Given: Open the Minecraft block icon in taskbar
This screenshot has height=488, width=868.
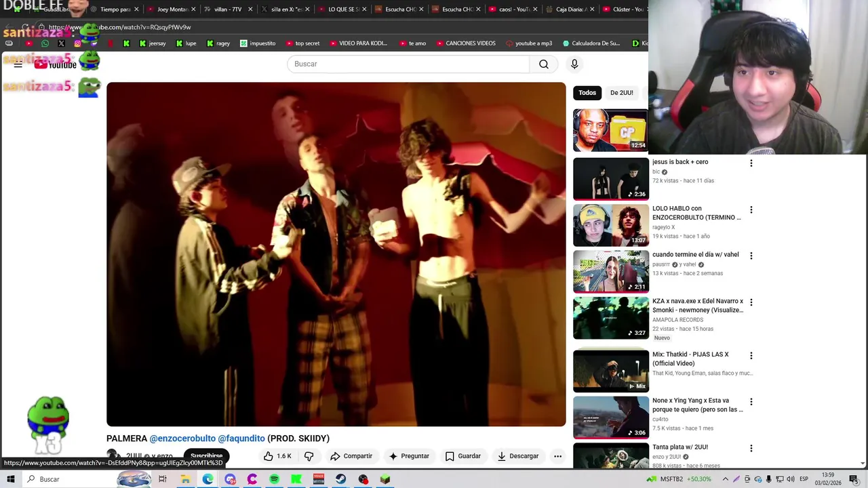Looking at the screenshot, I should click(385, 479).
